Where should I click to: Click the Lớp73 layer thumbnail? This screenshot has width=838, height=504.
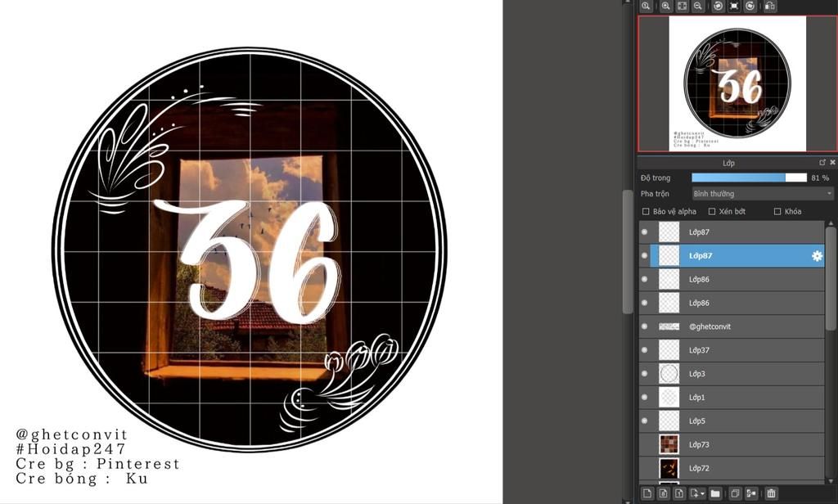(669, 444)
